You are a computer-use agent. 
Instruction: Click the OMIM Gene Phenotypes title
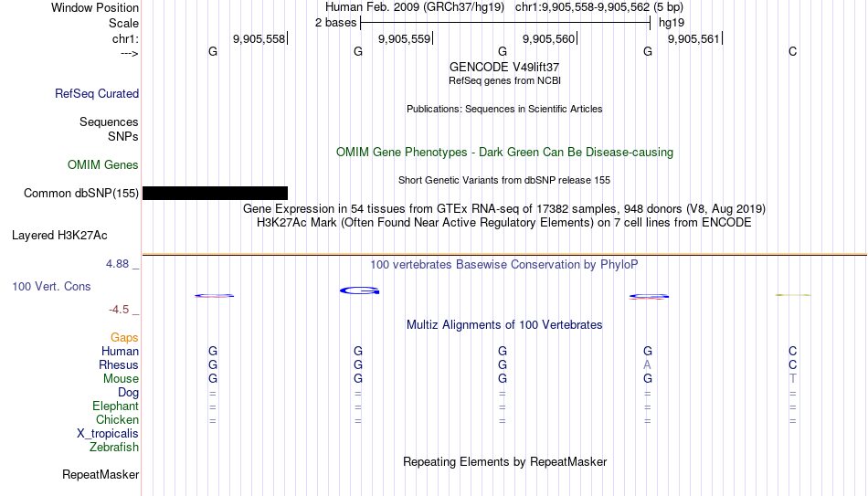click(x=504, y=153)
